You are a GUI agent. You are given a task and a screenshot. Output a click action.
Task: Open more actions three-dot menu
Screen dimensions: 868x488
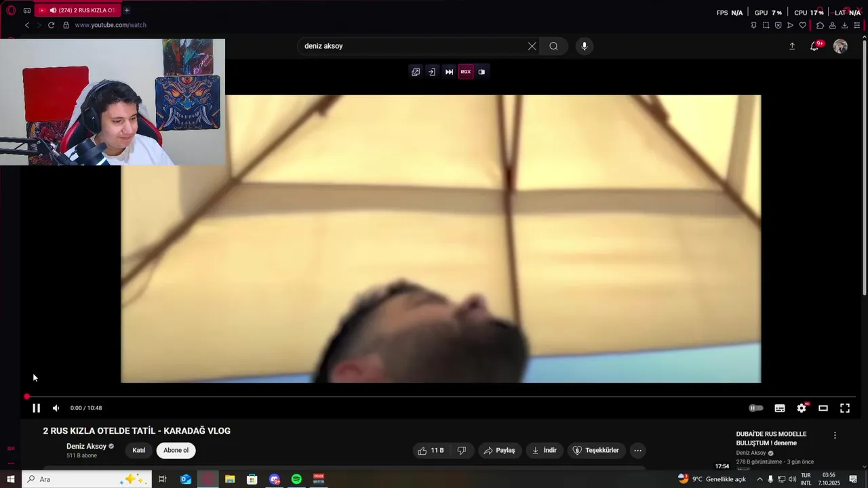[x=637, y=451]
